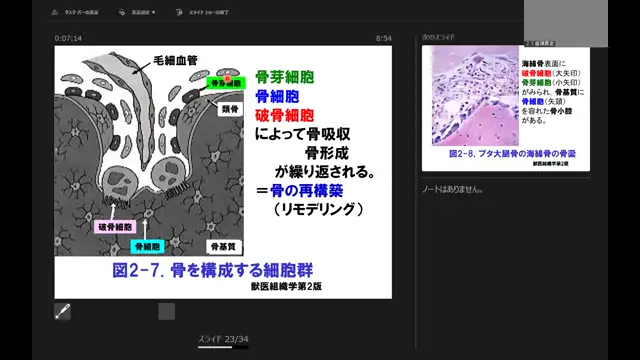Click the pink 破骨細胞 label box

coord(115,227)
